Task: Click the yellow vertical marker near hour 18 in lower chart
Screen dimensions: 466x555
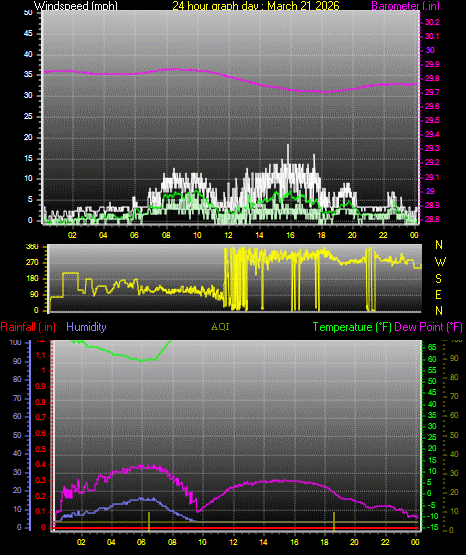Action: tap(334, 521)
